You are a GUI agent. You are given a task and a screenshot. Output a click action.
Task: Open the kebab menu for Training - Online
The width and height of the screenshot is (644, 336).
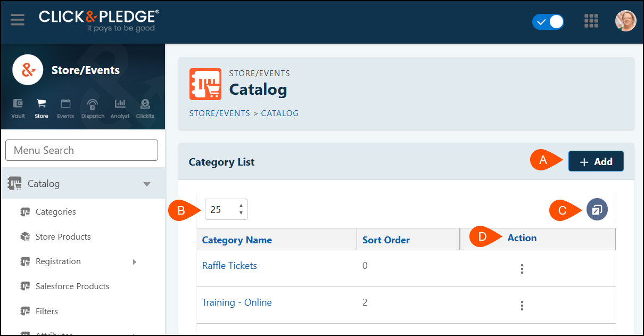[x=522, y=306]
